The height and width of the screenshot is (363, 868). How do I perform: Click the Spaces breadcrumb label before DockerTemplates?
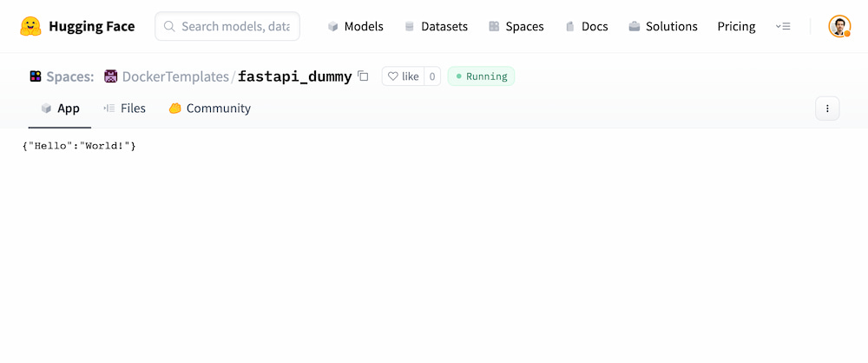click(x=69, y=76)
